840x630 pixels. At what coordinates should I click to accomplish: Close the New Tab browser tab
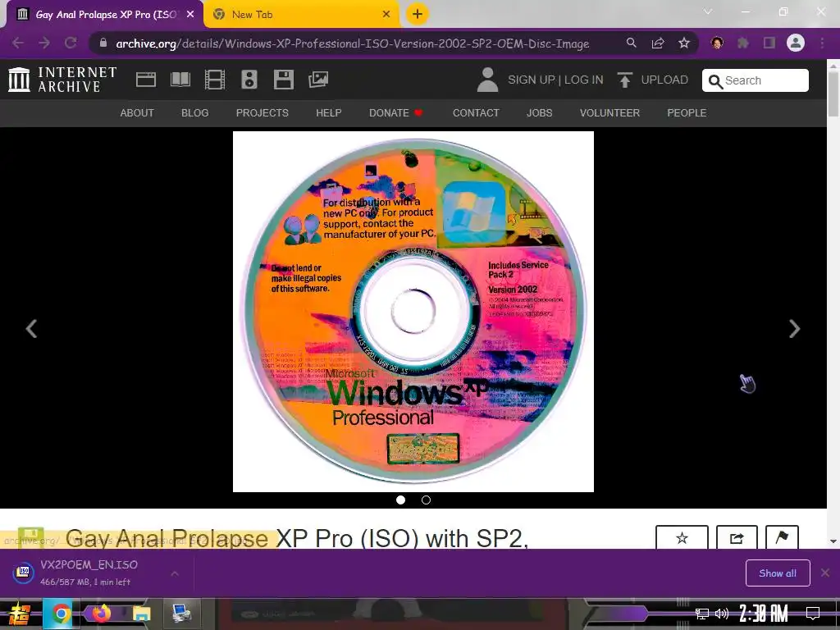[x=386, y=15]
